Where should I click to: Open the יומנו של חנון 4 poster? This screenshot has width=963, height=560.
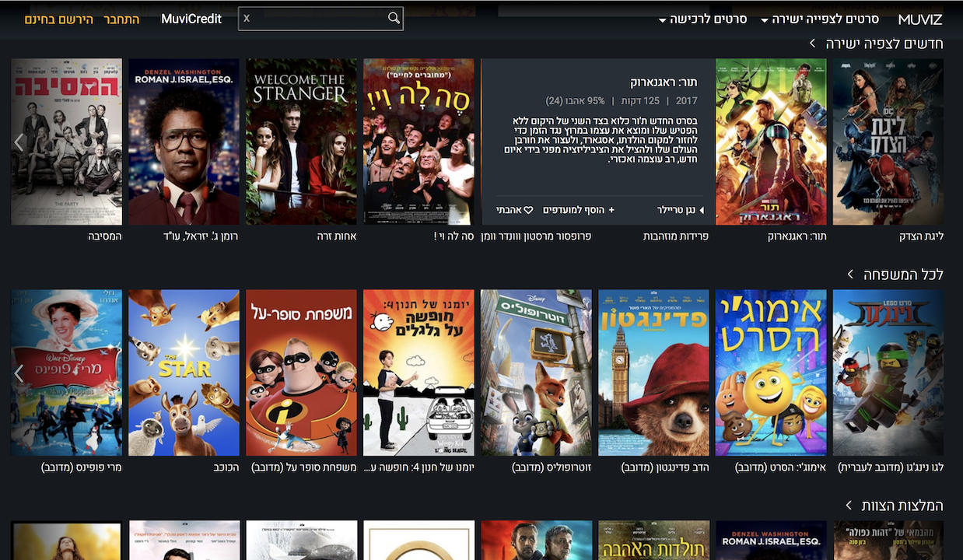click(418, 373)
